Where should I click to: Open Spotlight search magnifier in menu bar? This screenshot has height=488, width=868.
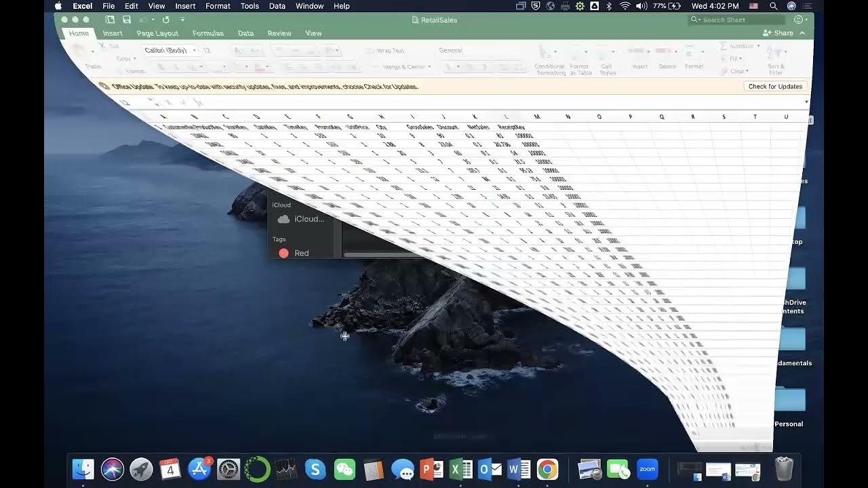click(x=774, y=6)
